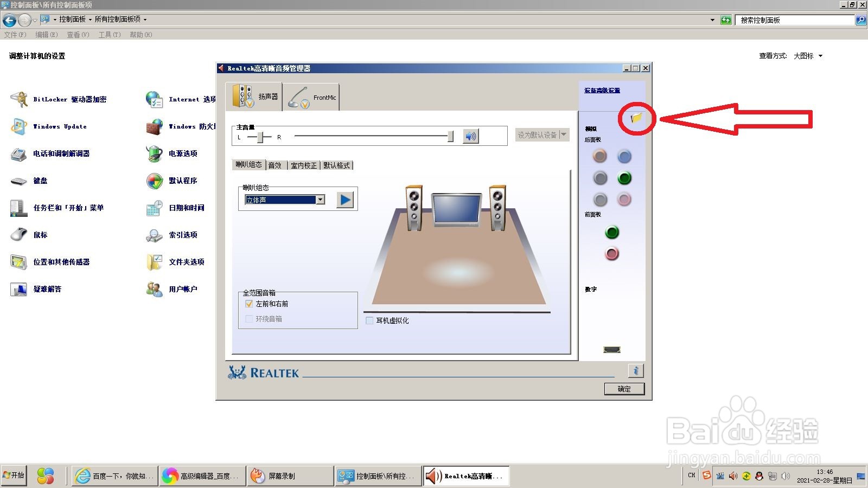Image resolution: width=868 pixels, height=488 pixels.
Task: Click the QQ penguin tray icon
Action: [x=759, y=476]
